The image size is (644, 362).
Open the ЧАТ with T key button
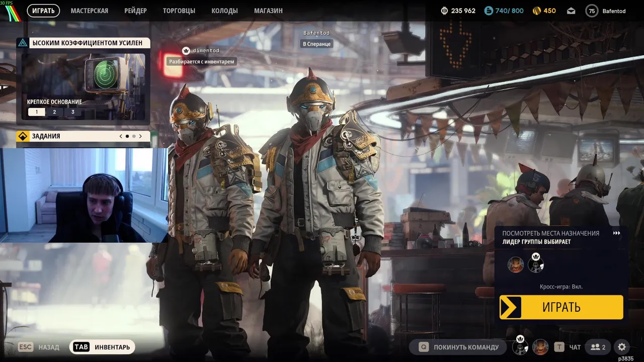click(568, 347)
